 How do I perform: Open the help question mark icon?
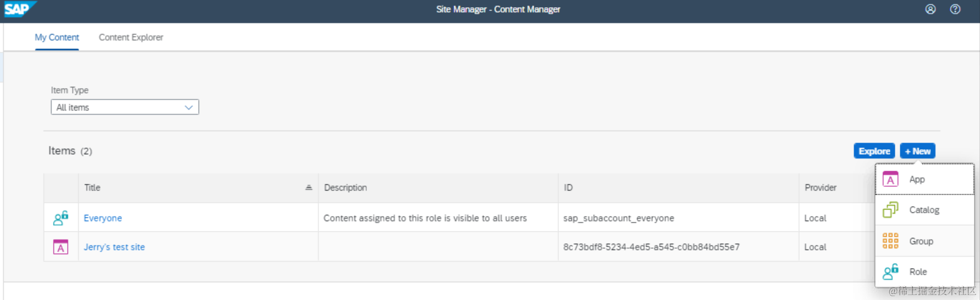coord(955,9)
